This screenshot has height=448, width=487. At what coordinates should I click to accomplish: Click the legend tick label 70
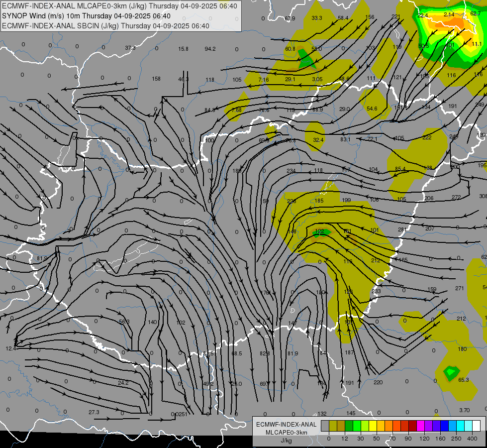coord(392,439)
